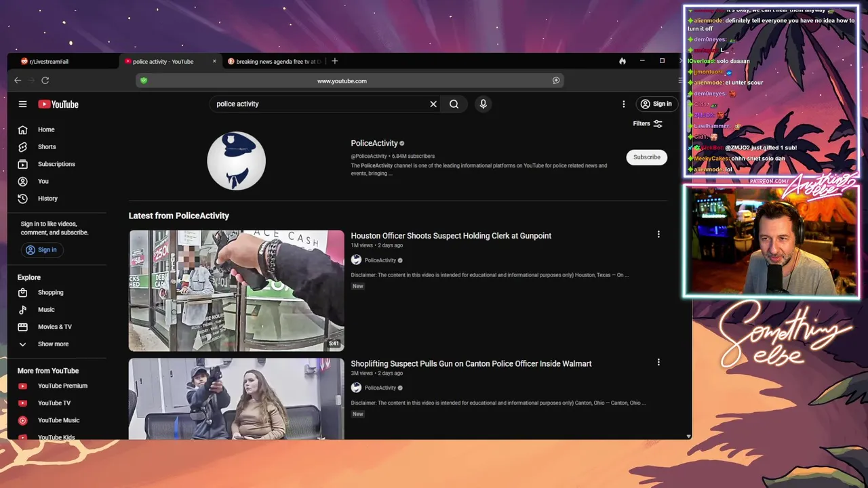Click PoliceActivity channel under Houston video
Viewport: 868px width, 488px height.
[x=380, y=260]
